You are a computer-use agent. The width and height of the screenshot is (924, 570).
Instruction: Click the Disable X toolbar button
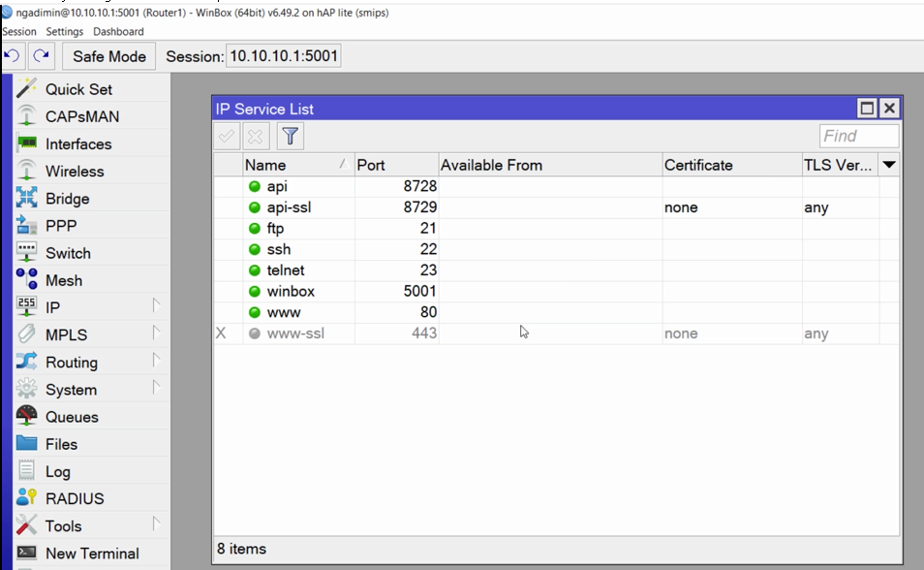click(256, 137)
